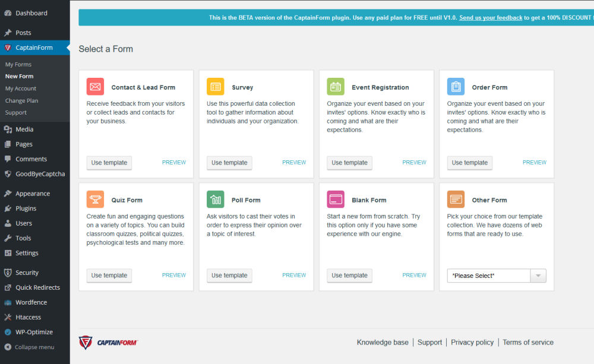The image size is (594, 364).
Task: Click the Appearance paintbrush icon
Action: [8, 194]
